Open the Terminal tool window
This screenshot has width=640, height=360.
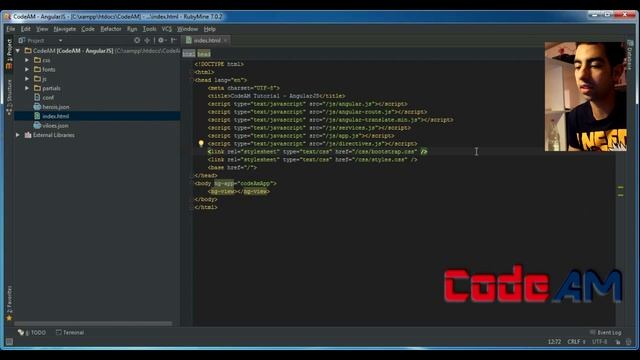tap(70, 333)
